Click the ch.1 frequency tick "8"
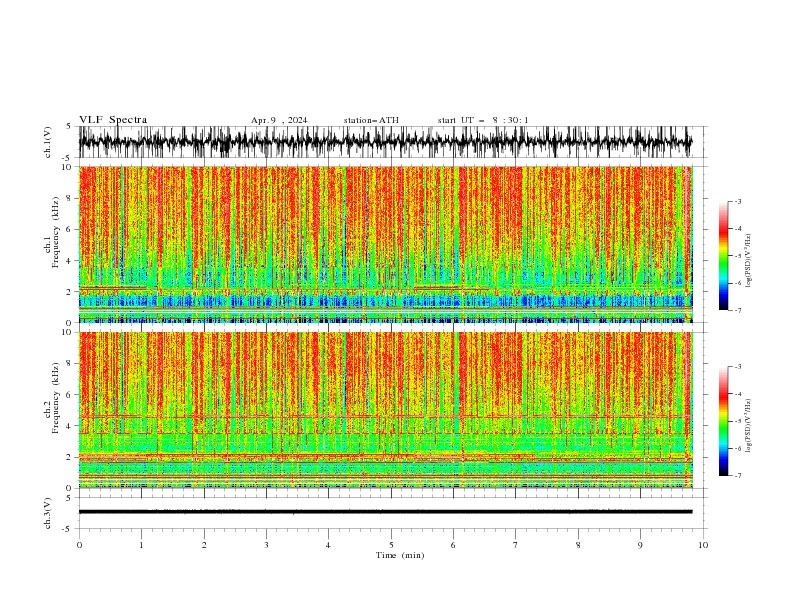Image resolution: width=792 pixels, height=612 pixels. click(70, 198)
